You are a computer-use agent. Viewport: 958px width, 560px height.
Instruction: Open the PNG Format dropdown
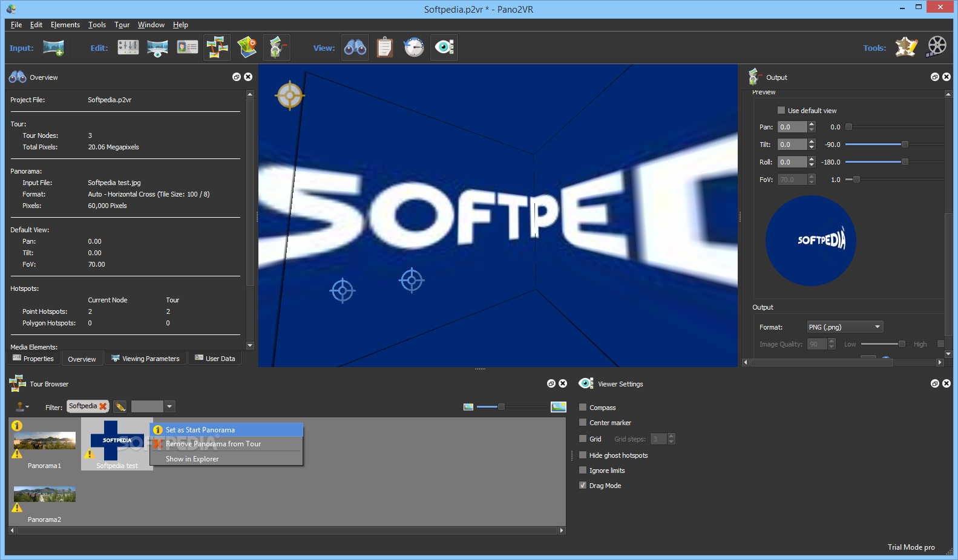tap(845, 327)
